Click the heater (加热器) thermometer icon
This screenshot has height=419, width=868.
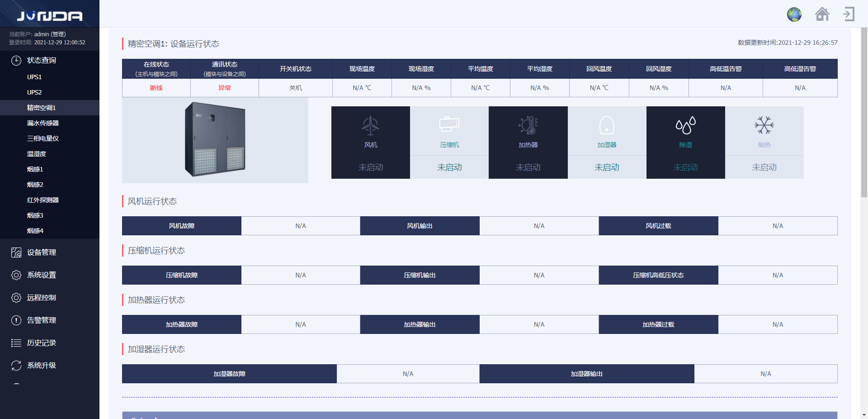click(x=528, y=126)
